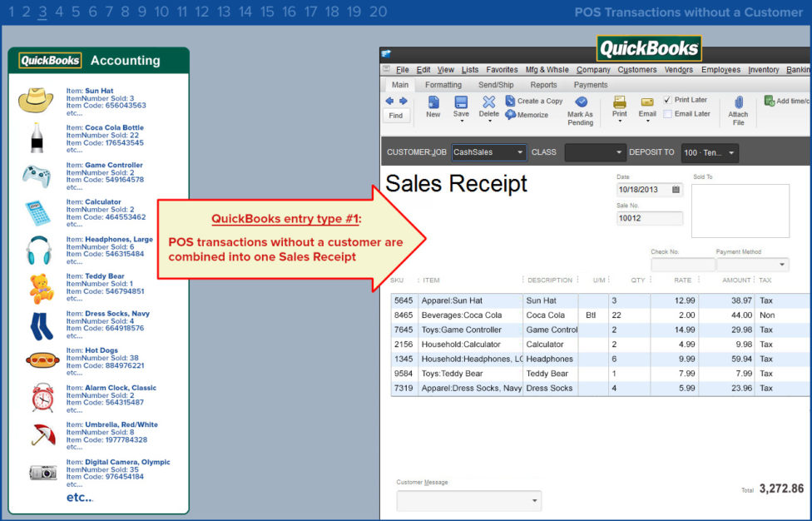Switch to the Formatting tab
The image size is (812, 521).
pyautogui.click(x=443, y=85)
